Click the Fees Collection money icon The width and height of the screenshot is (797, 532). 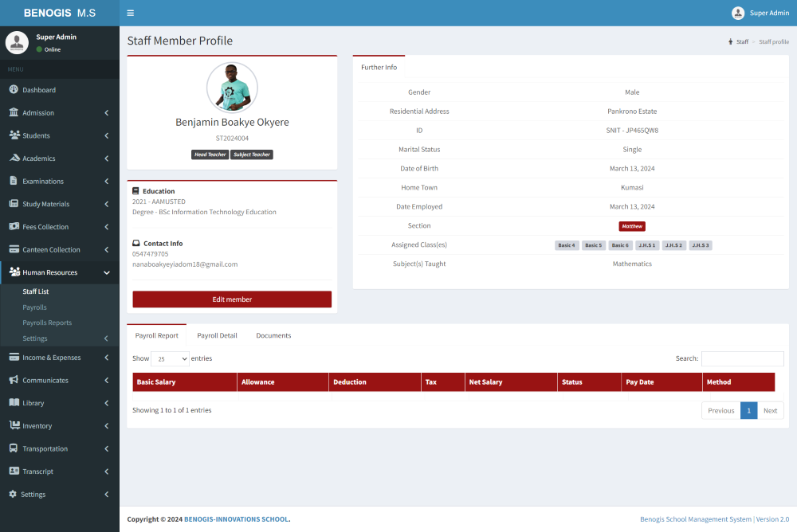point(14,227)
